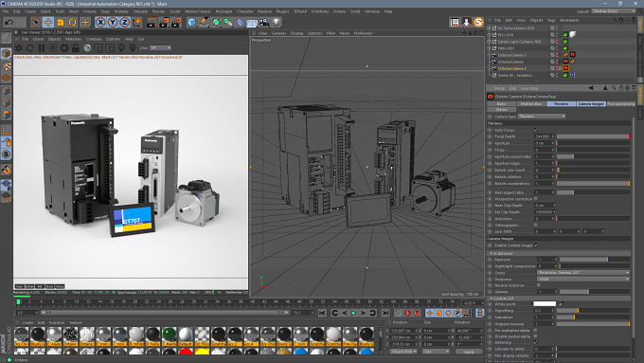Go to the start of the timeline

[322, 314]
